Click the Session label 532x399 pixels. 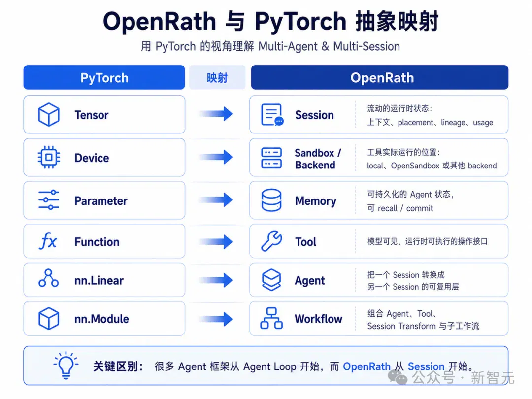314,115
